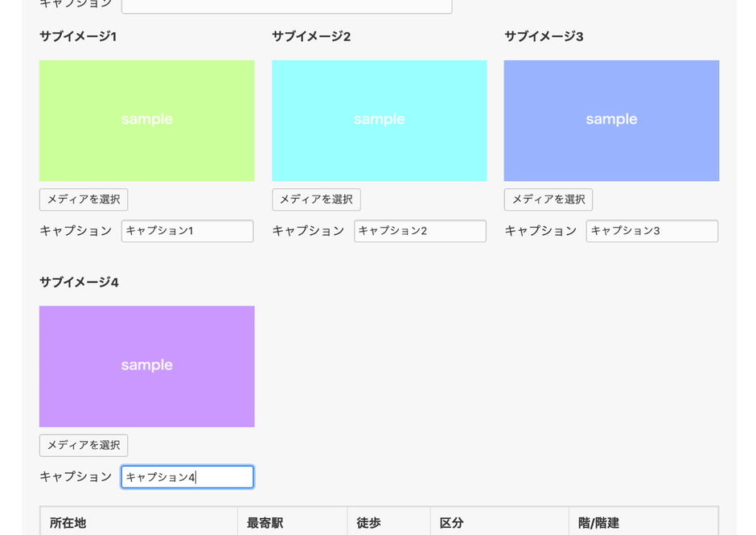The image size is (756, 535).
Task: Select the cyan sample image for サブイメージ2
Action: click(379, 120)
